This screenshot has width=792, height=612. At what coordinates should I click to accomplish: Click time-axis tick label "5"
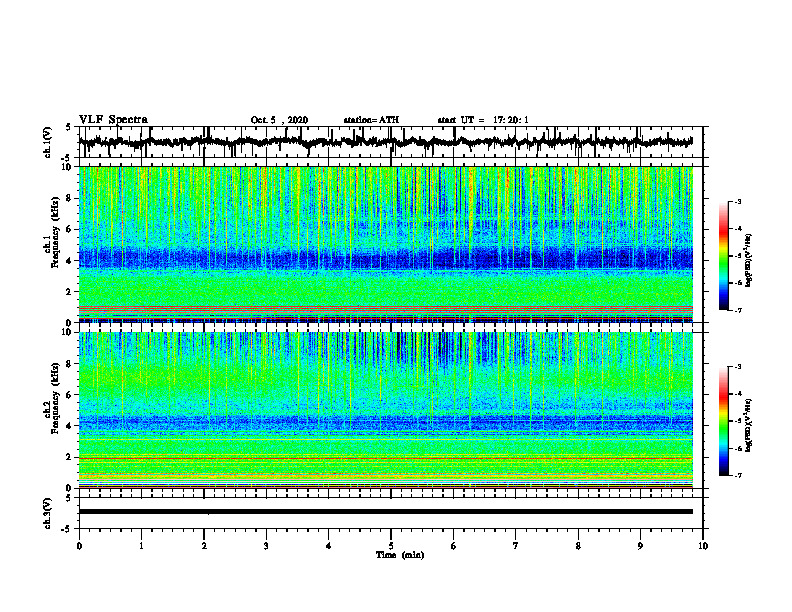(391, 546)
